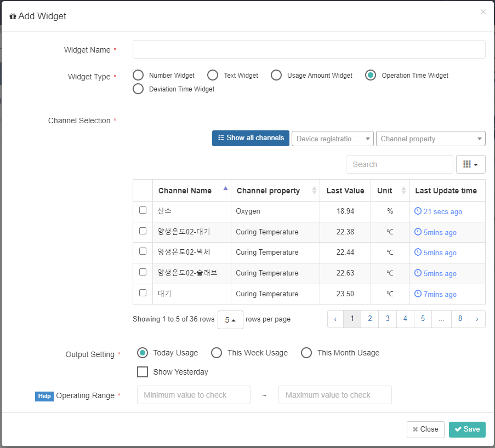Check the box for the 산소 channel
The image size is (495, 448).
(x=143, y=210)
